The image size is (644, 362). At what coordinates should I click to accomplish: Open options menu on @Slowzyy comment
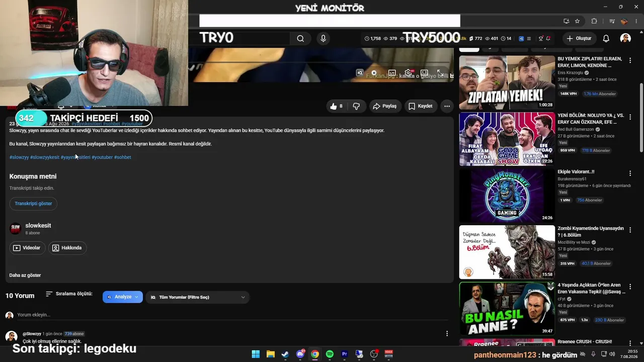[447, 333]
